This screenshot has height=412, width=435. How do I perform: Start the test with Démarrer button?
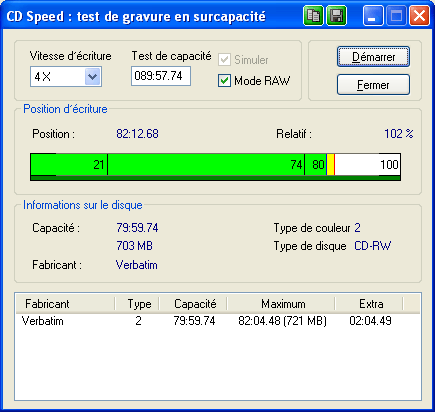(x=373, y=57)
